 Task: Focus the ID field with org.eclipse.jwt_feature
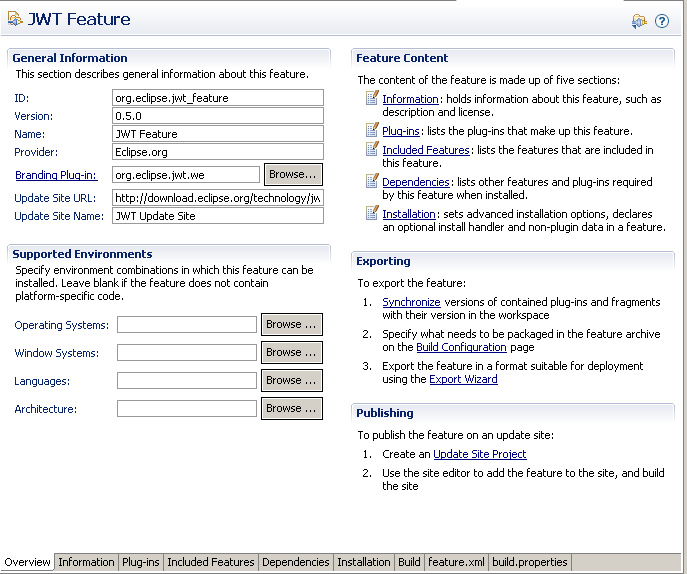(218, 98)
